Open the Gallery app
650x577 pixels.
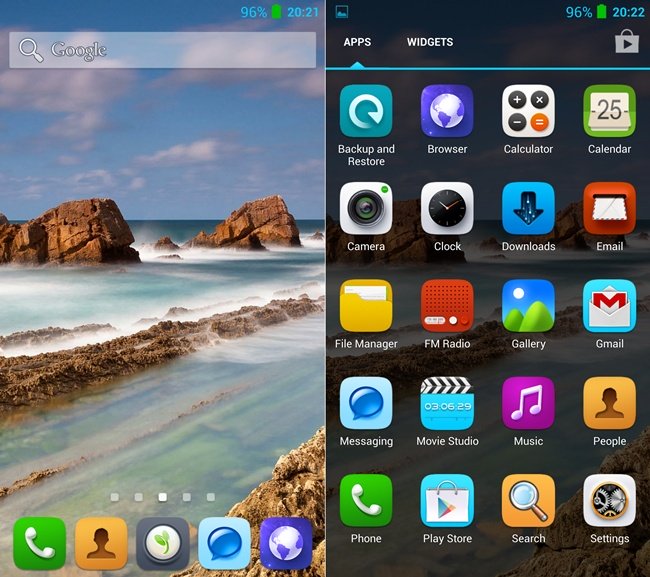point(528,306)
